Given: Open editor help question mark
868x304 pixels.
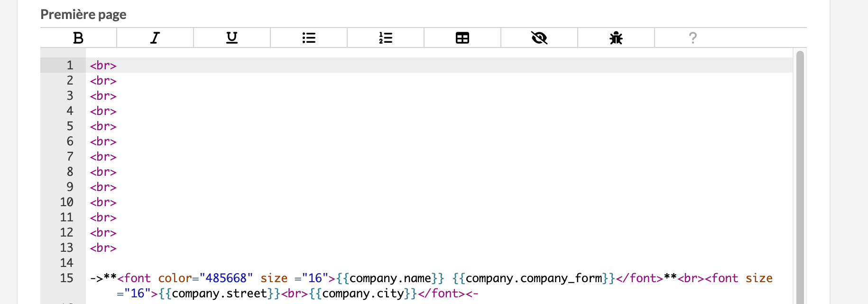Looking at the screenshot, I should pos(693,38).
